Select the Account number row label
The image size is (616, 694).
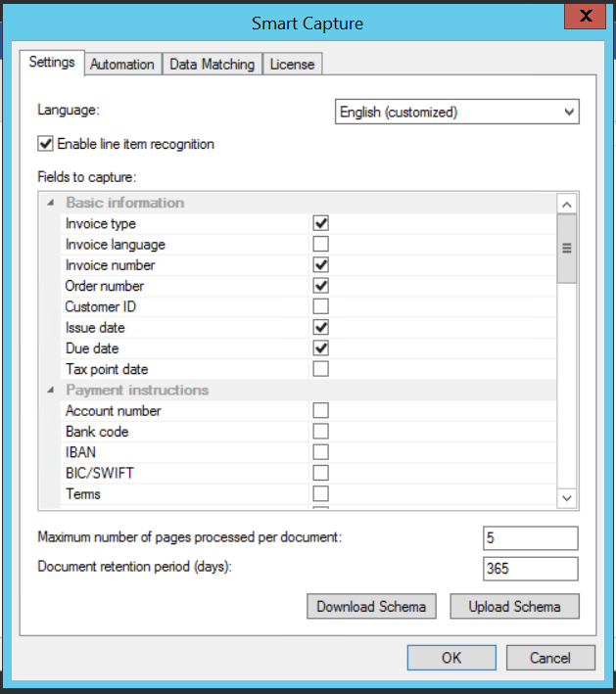point(114,411)
